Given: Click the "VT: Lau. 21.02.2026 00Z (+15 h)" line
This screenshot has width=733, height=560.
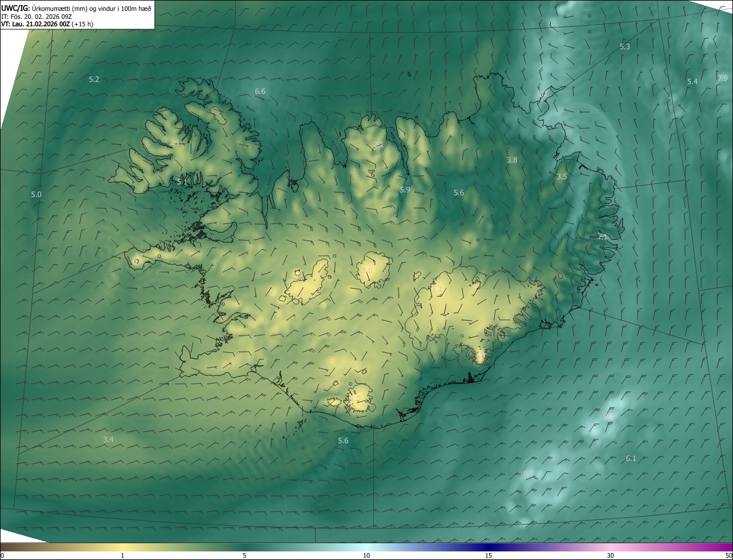Looking at the screenshot, I should click(47, 24).
